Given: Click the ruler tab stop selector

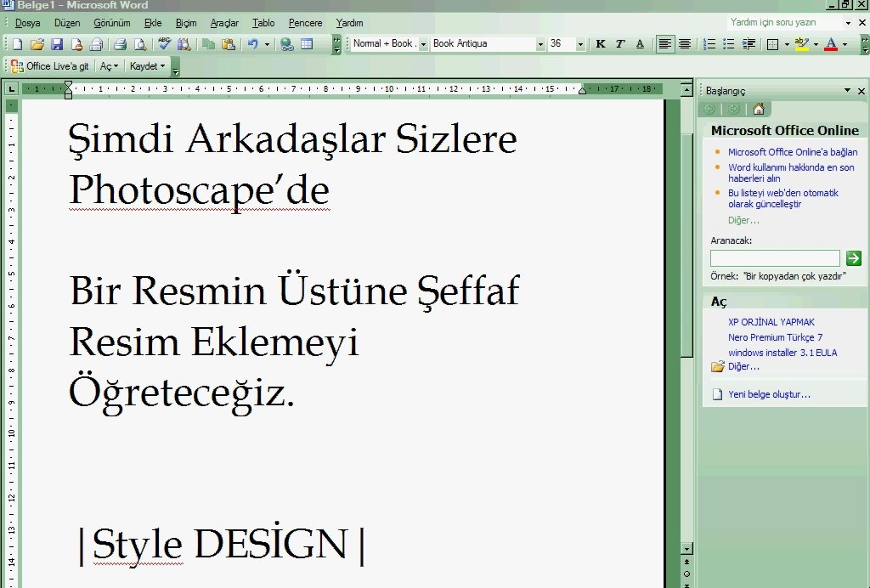Looking at the screenshot, I should click(x=12, y=88).
